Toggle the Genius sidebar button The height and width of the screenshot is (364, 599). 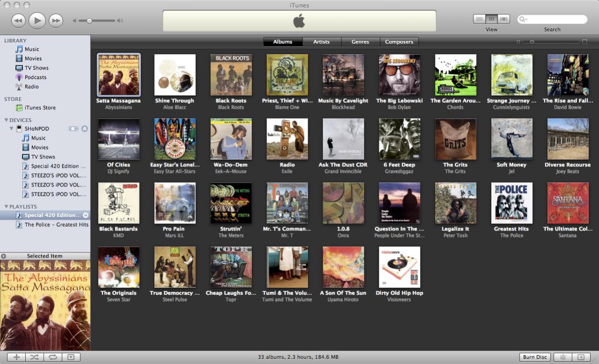(x=581, y=357)
